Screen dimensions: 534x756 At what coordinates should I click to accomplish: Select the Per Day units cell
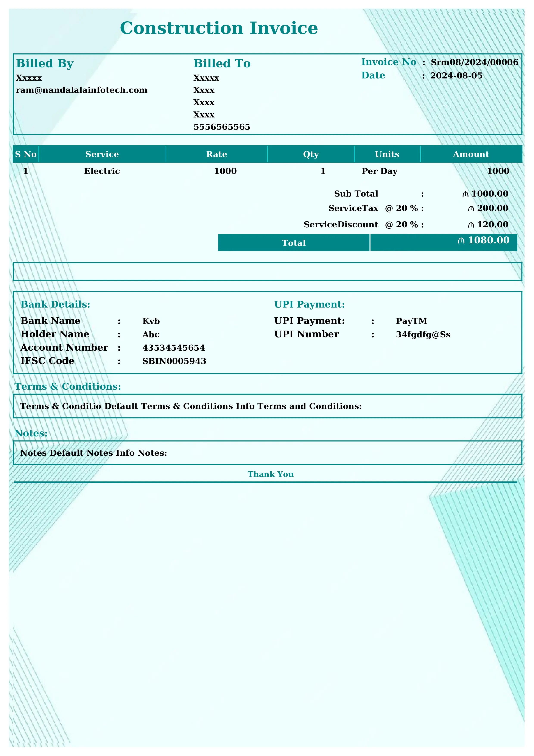[x=380, y=172]
